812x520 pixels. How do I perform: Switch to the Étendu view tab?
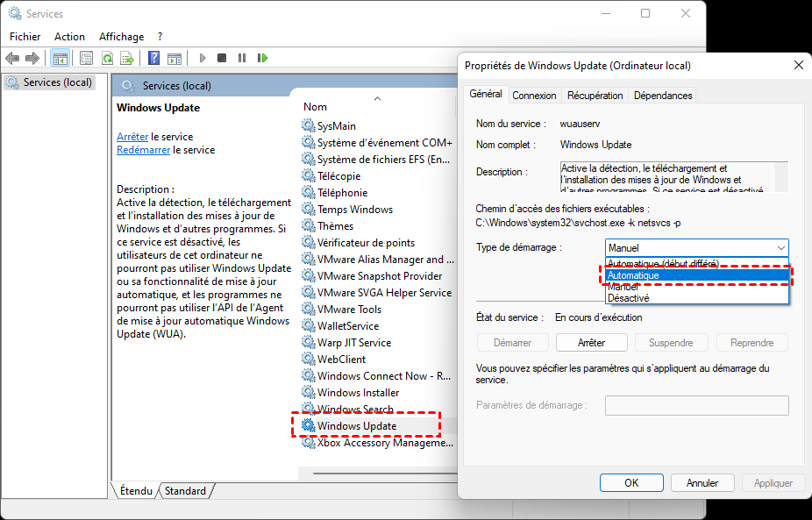(x=136, y=490)
